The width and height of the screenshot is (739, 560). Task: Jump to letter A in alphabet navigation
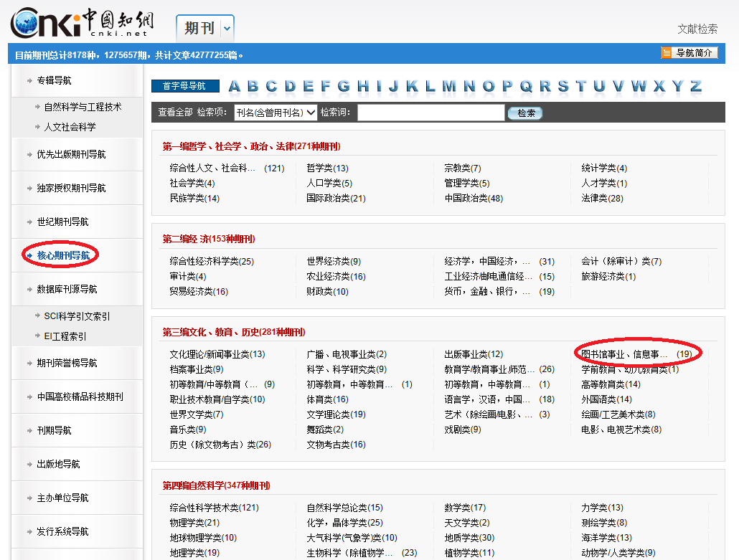coord(234,87)
